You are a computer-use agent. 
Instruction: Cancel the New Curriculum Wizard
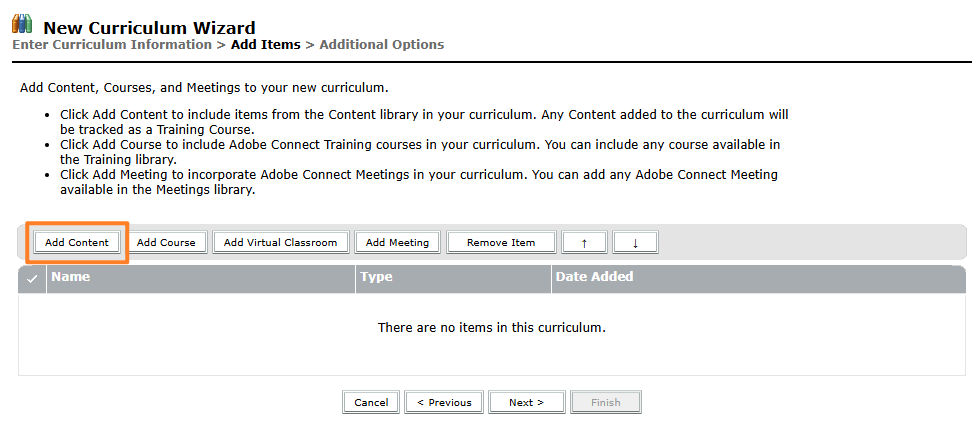point(371,402)
